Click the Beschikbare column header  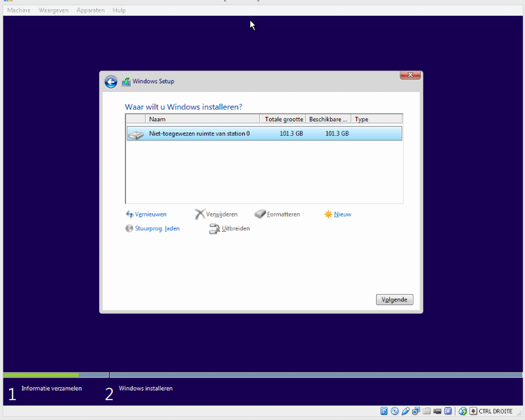point(329,119)
